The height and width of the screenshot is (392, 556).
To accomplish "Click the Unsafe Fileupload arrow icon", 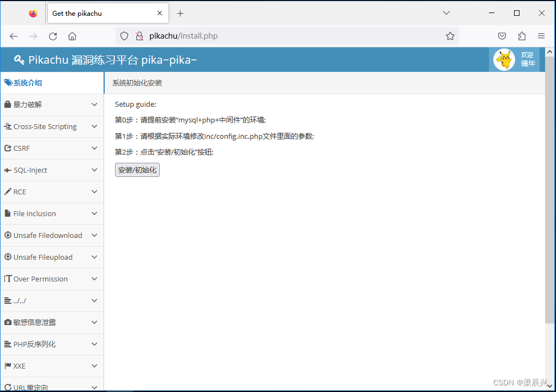I will [8, 257].
